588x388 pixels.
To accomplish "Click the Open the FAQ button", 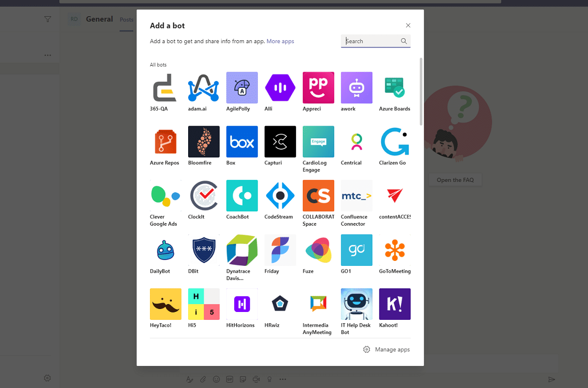I will coord(455,180).
